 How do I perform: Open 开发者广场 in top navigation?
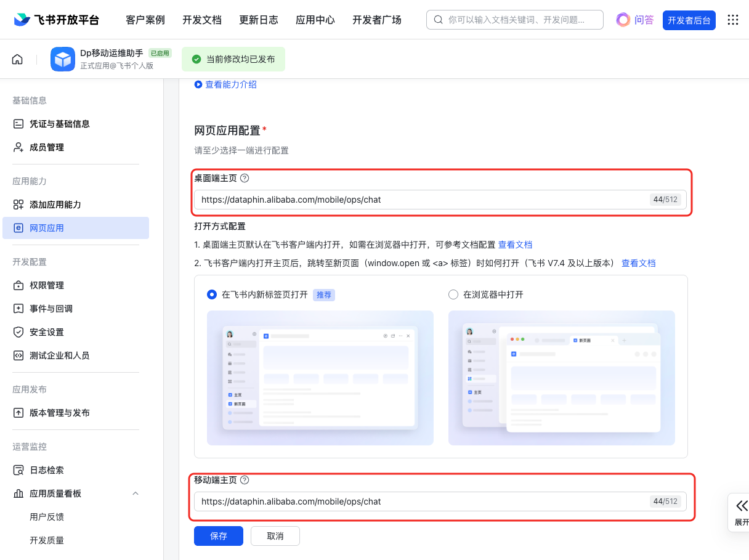click(377, 20)
